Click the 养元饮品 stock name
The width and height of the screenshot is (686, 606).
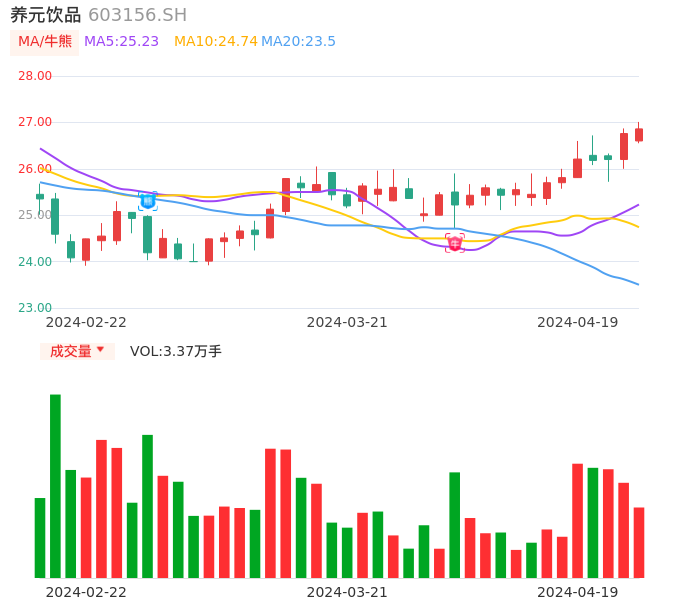click(45, 15)
